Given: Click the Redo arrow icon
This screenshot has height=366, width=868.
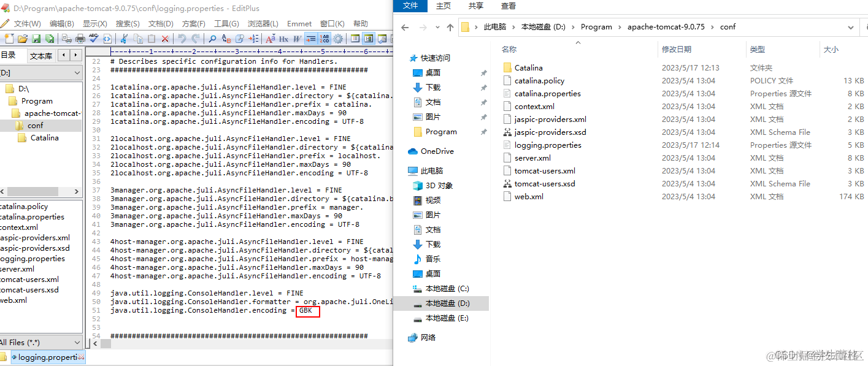Looking at the screenshot, I should pyautogui.click(x=196, y=39).
